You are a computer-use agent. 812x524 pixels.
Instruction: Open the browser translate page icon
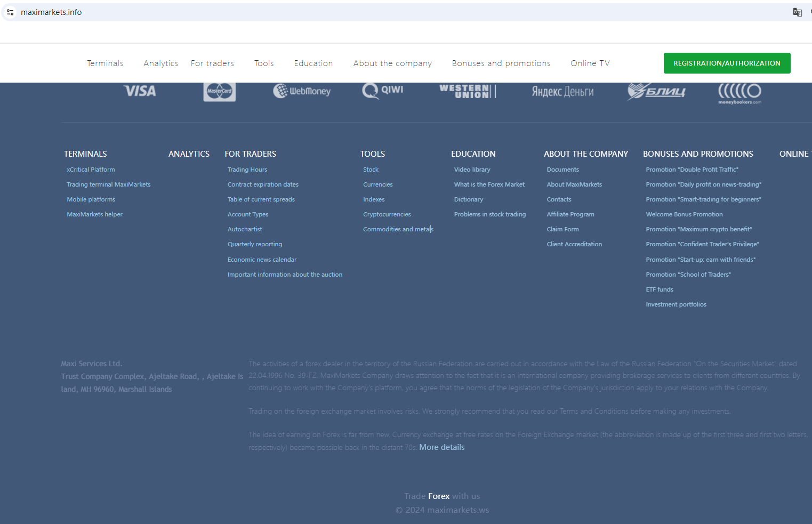(x=797, y=12)
